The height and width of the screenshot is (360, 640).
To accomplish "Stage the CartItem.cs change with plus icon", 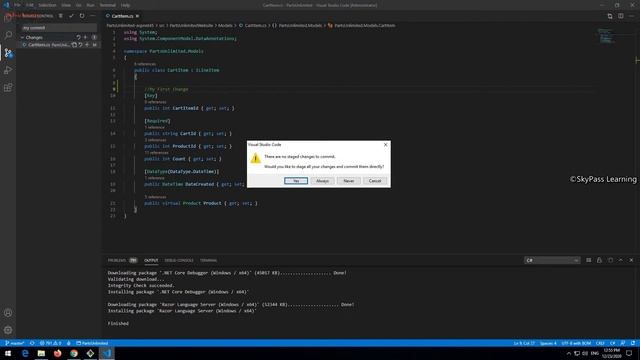I will tap(87, 45).
